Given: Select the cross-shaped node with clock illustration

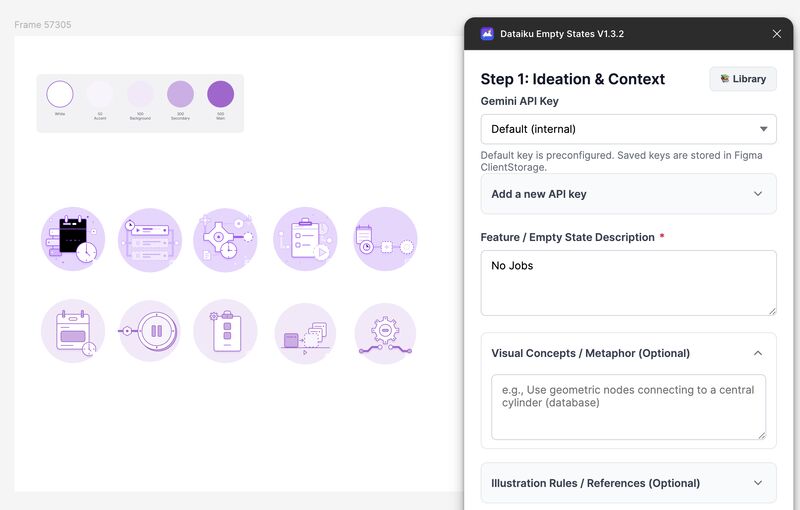Looking at the screenshot, I should pos(225,240).
